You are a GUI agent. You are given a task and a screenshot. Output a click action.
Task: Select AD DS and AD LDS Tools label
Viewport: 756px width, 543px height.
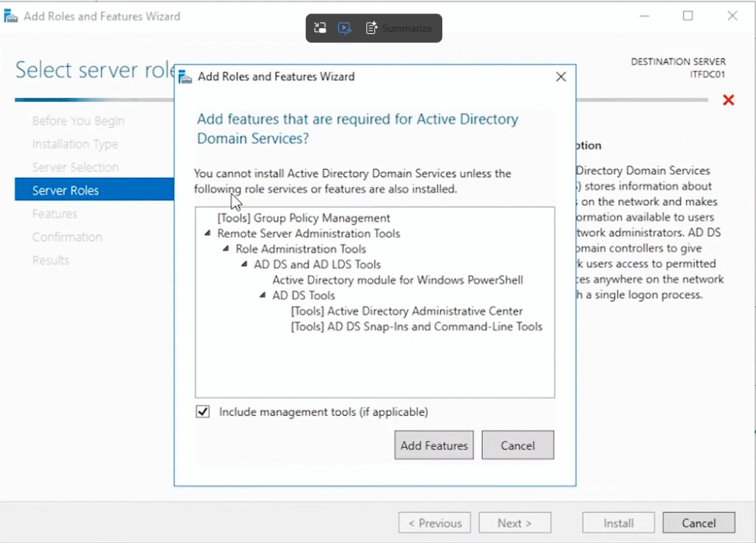click(317, 264)
